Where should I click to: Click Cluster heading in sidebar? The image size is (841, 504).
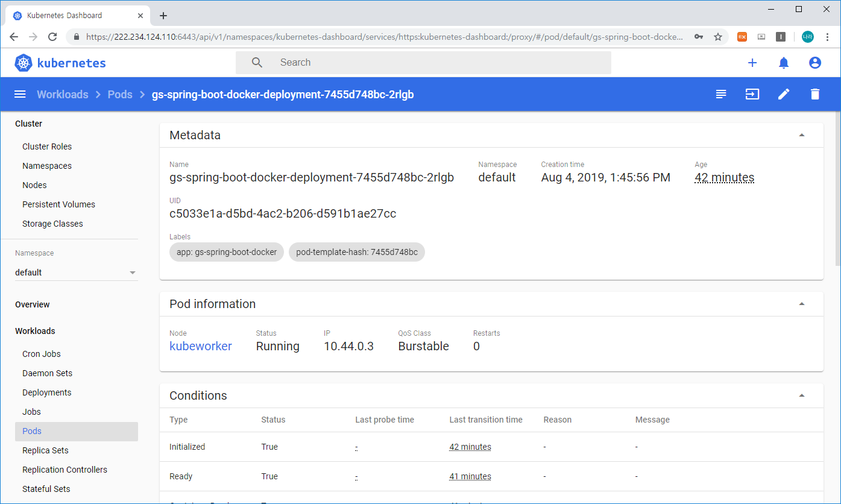pyautogui.click(x=29, y=124)
